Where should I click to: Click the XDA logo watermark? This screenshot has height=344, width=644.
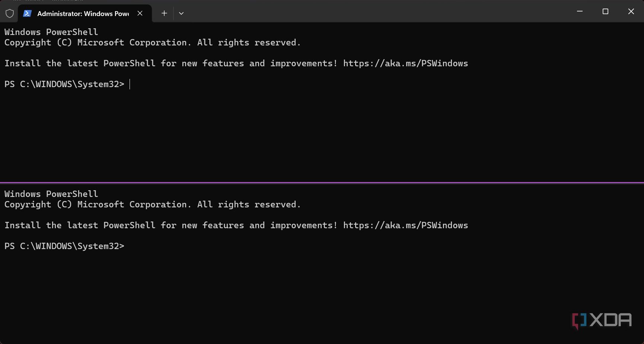pos(602,320)
